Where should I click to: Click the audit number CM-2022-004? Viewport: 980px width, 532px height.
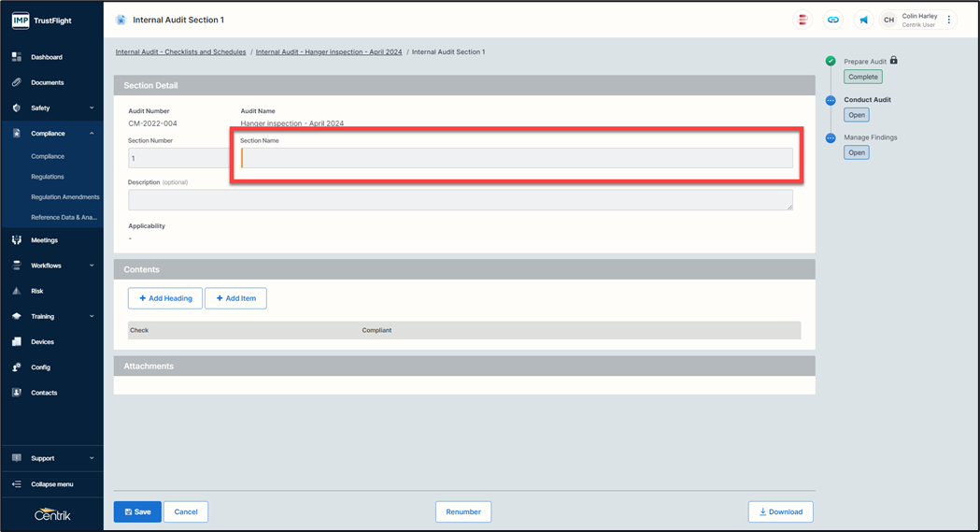coord(152,123)
